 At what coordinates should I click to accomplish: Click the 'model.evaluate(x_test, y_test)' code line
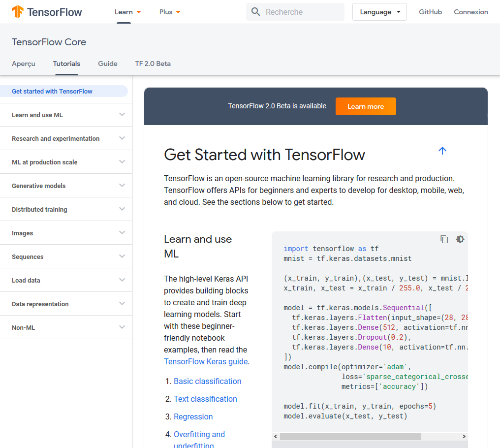[x=345, y=416]
